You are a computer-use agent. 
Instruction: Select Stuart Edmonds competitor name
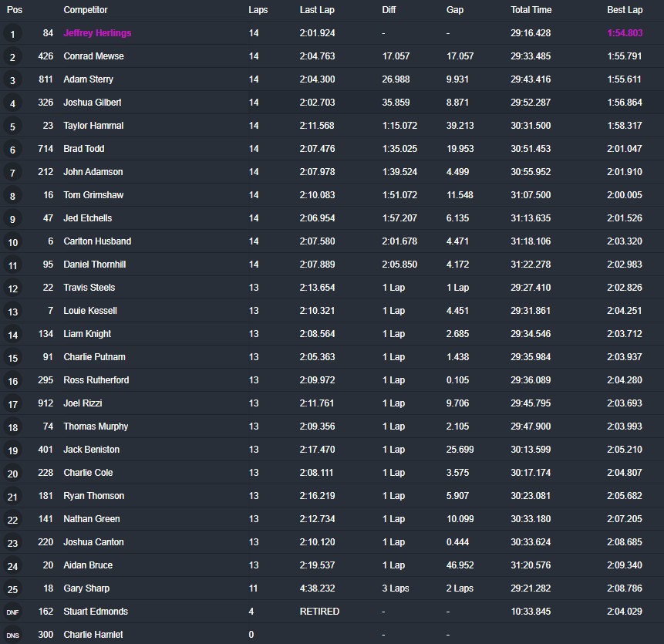coord(96,612)
